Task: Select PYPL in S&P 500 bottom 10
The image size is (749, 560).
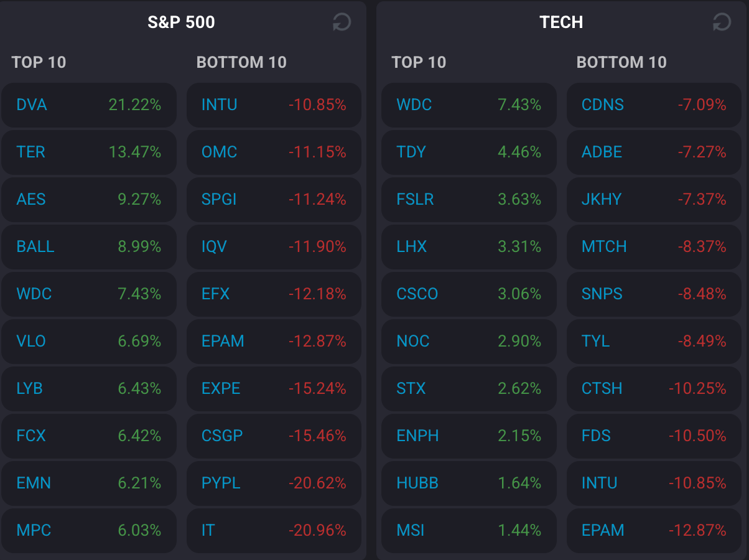Action: pos(221,483)
